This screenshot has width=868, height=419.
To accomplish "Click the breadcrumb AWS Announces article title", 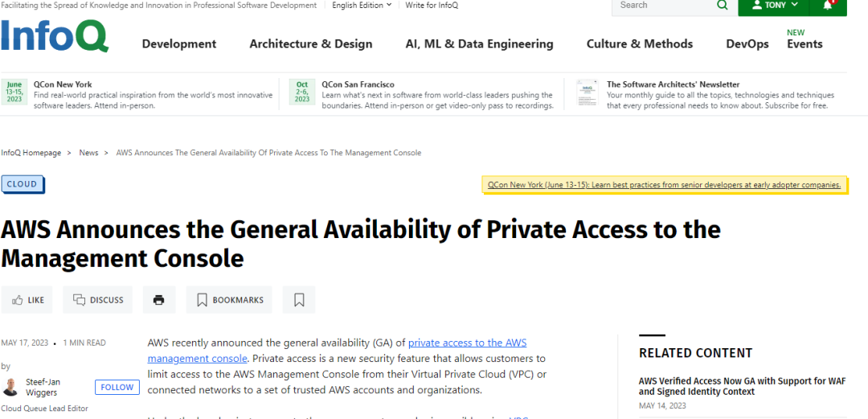I will point(268,153).
